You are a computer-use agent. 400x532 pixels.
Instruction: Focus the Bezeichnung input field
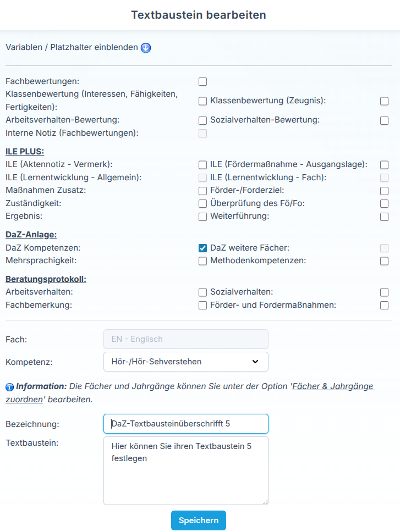pyautogui.click(x=186, y=424)
